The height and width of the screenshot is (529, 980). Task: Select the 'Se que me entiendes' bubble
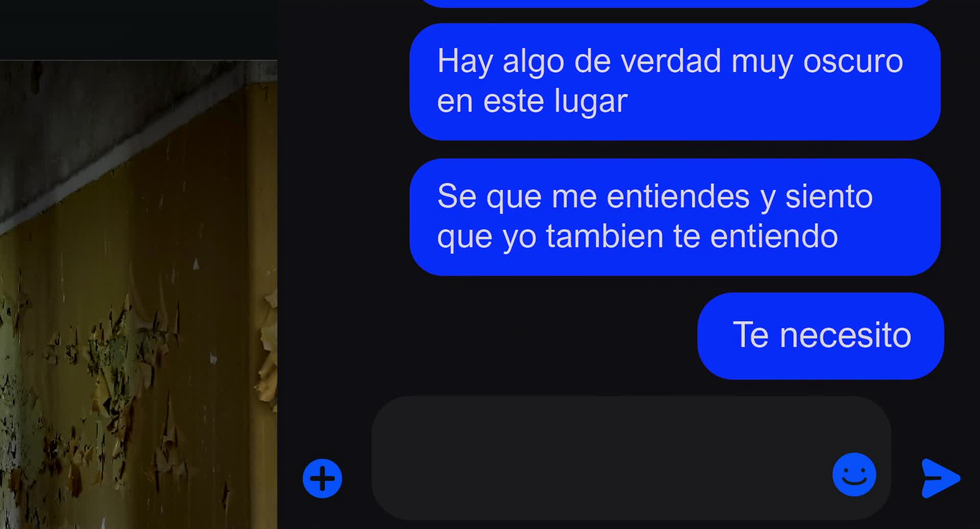point(675,217)
